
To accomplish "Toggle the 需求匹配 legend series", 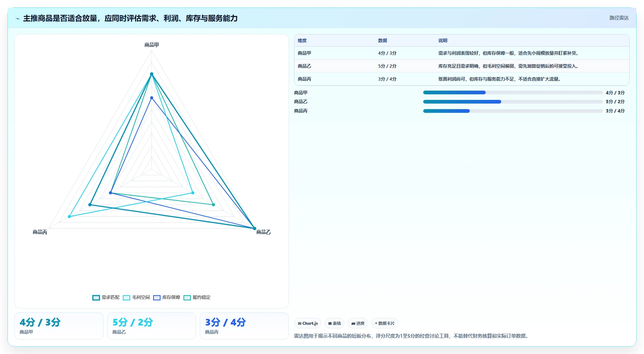I will coord(106,297).
